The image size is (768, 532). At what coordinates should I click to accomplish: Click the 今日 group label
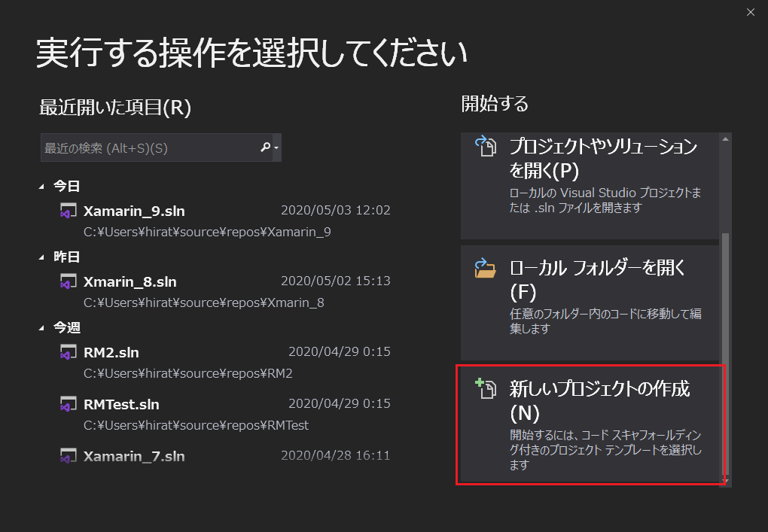tap(66, 186)
